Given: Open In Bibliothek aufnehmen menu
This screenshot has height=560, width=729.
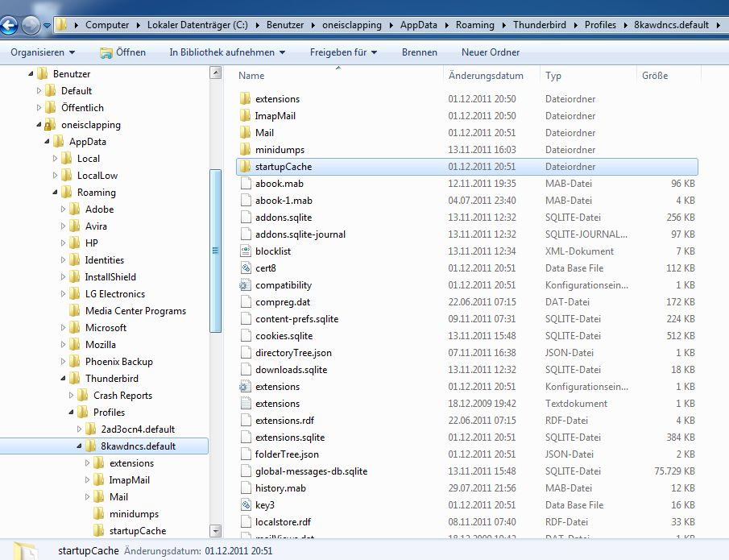Looking at the screenshot, I should coord(227,52).
